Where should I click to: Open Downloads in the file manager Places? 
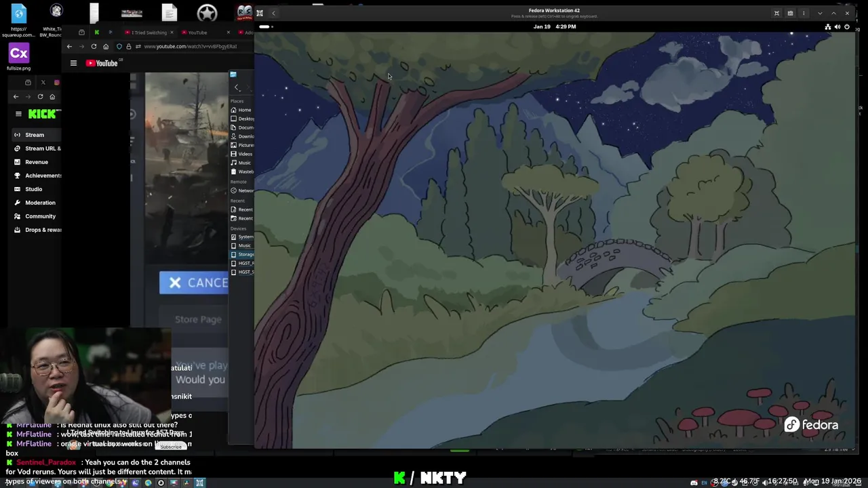[x=242, y=136]
